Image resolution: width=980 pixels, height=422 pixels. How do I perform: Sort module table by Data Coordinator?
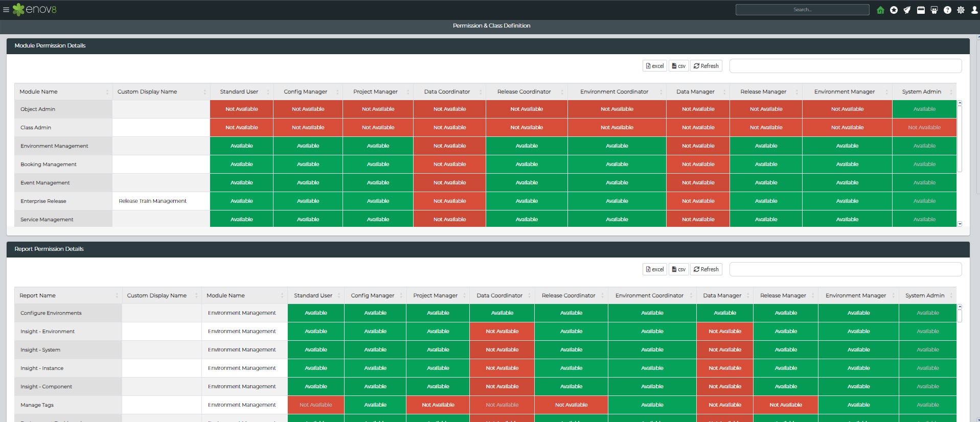449,92
